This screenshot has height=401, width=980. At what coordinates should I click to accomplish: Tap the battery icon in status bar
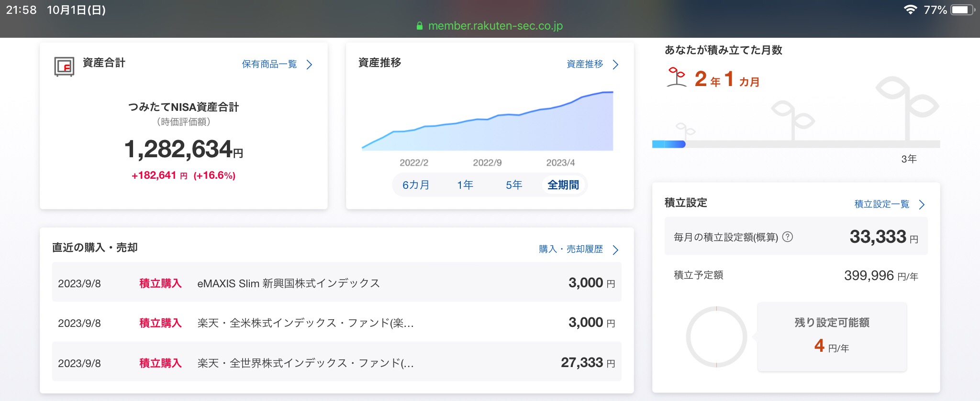[961, 10]
